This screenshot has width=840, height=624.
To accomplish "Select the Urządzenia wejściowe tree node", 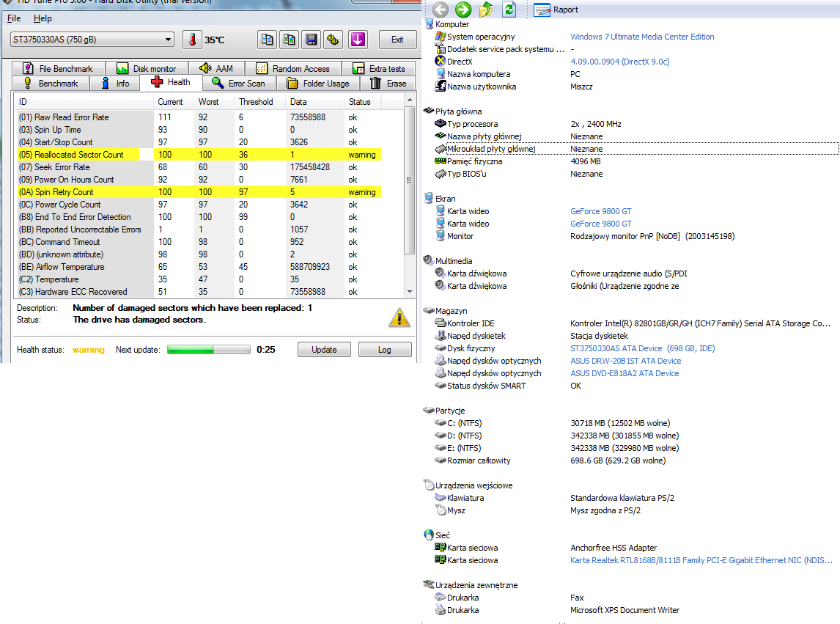I will click(x=468, y=485).
